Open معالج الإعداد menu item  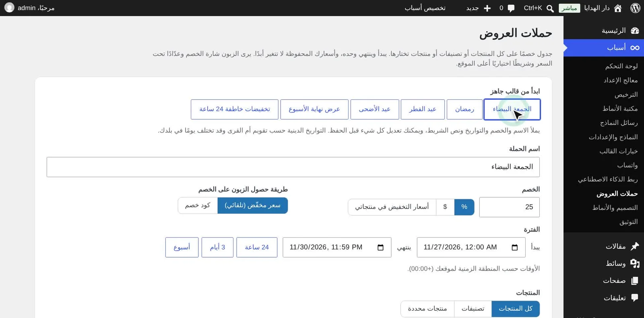(x=621, y=80)
